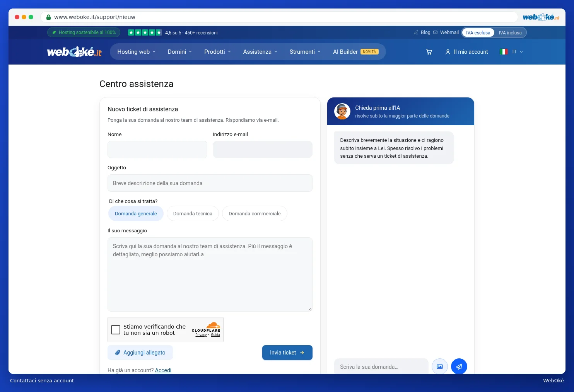Open the AI Builder menu item

tap(356, 52)
